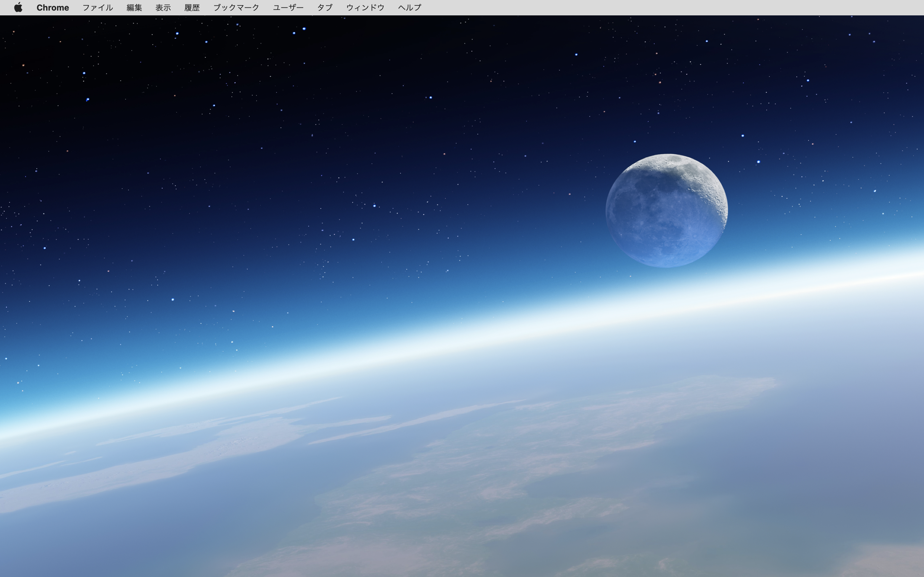This screenshot has height=577, width=924.
Task: Open the Chrome application menu
Action: coord(53,8)
